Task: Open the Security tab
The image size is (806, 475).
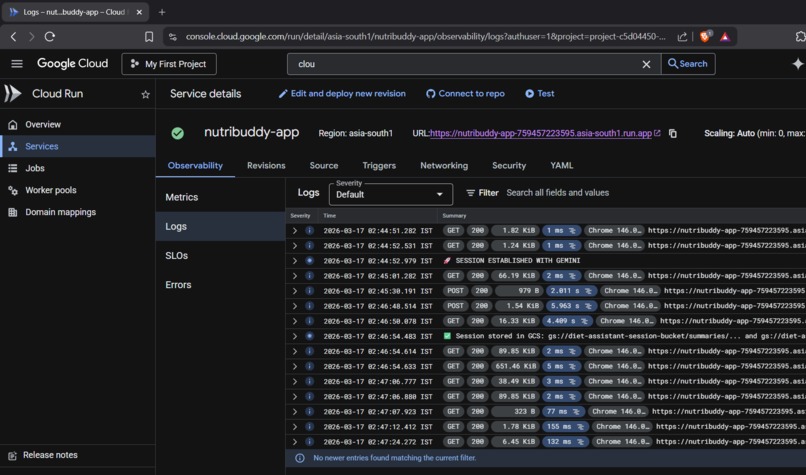Action: click(x=509, y=166)
